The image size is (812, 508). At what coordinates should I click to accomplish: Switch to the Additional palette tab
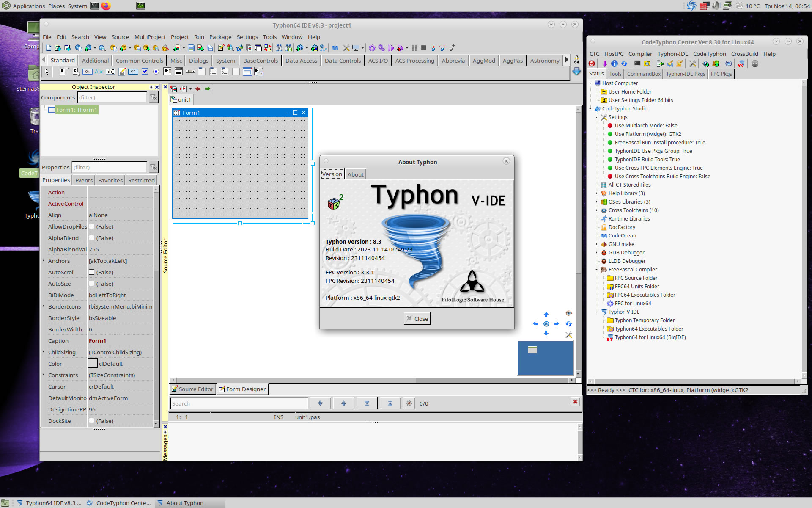95,61
